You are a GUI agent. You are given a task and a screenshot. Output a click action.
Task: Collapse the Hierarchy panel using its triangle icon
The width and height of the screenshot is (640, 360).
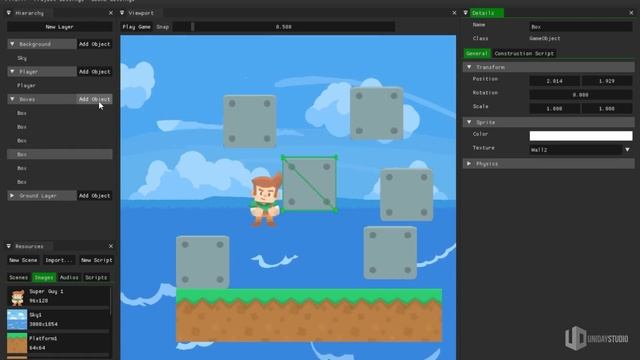[9, 13]
